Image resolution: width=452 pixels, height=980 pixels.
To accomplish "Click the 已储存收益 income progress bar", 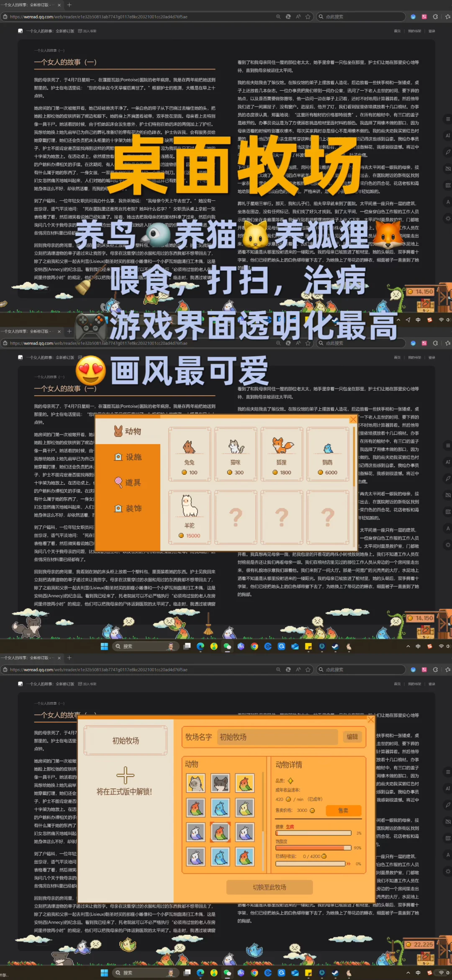I will (310, 863).
